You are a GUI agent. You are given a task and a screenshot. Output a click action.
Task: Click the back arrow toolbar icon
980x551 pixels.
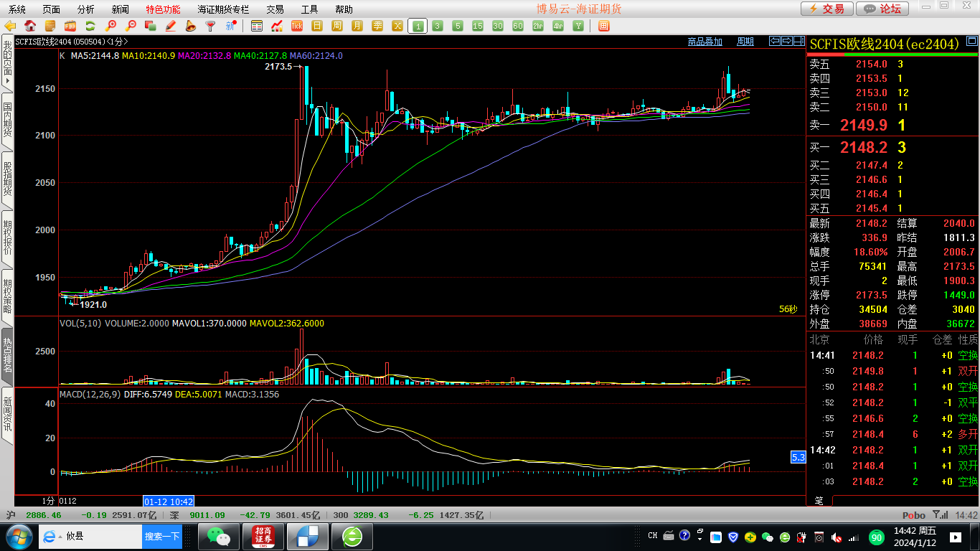point(11,26)
